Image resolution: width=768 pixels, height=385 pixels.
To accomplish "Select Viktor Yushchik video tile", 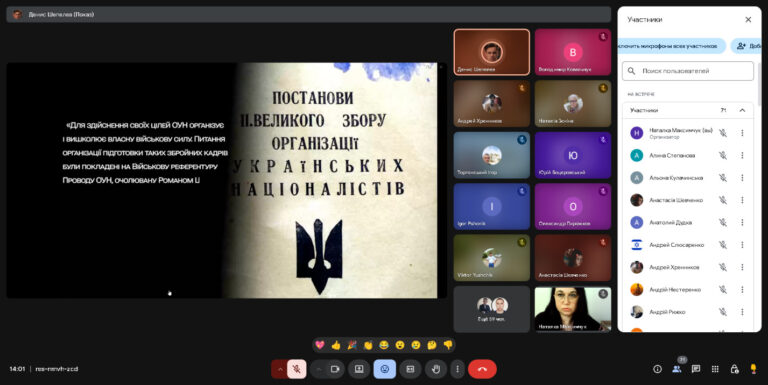I will tap(492, 258).
